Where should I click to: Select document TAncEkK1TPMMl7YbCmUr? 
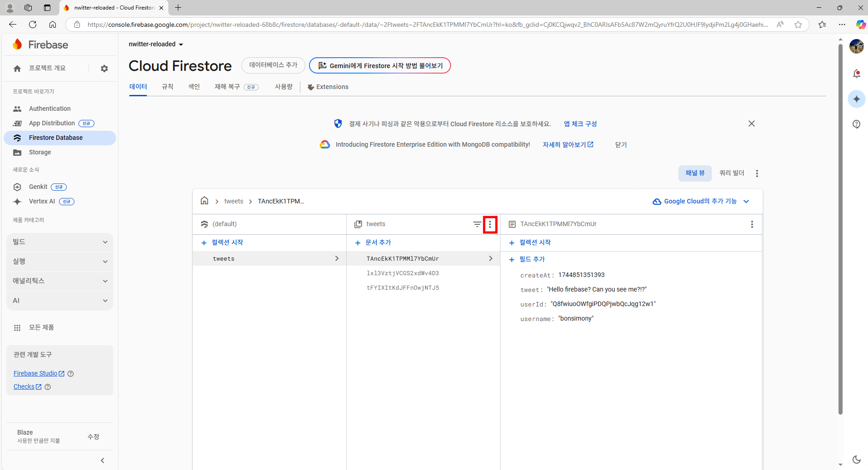click(423, 258)
